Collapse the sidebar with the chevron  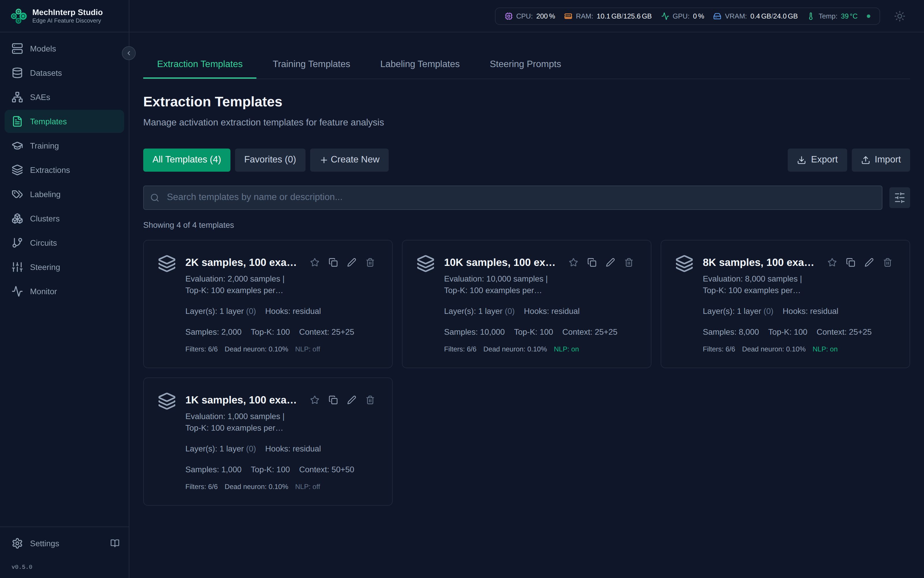pos(129,53)
